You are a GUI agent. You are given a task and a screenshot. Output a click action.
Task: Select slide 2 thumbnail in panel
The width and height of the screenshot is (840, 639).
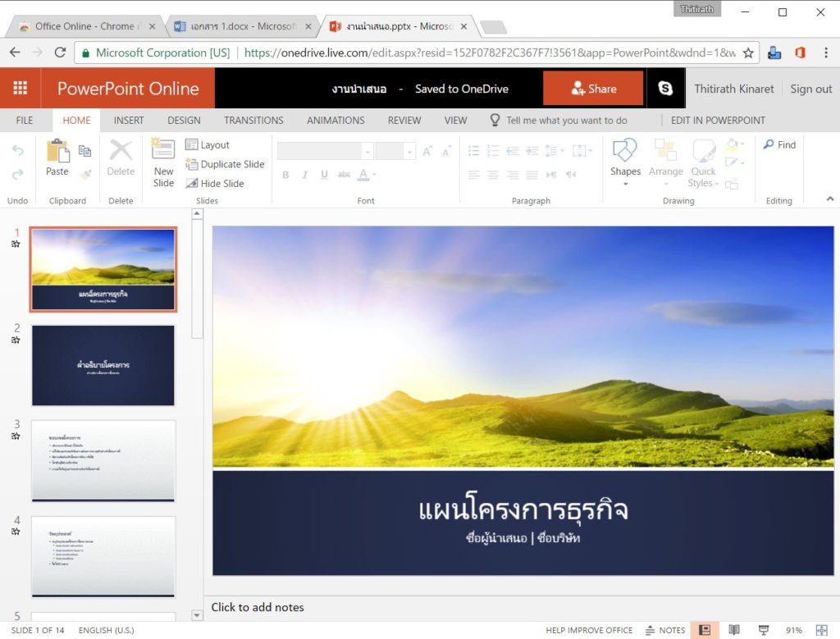103,365
